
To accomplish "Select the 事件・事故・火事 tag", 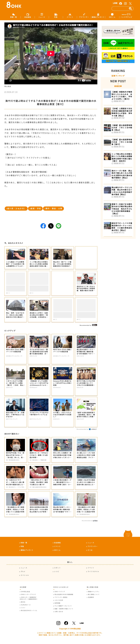I will point(54,209).
